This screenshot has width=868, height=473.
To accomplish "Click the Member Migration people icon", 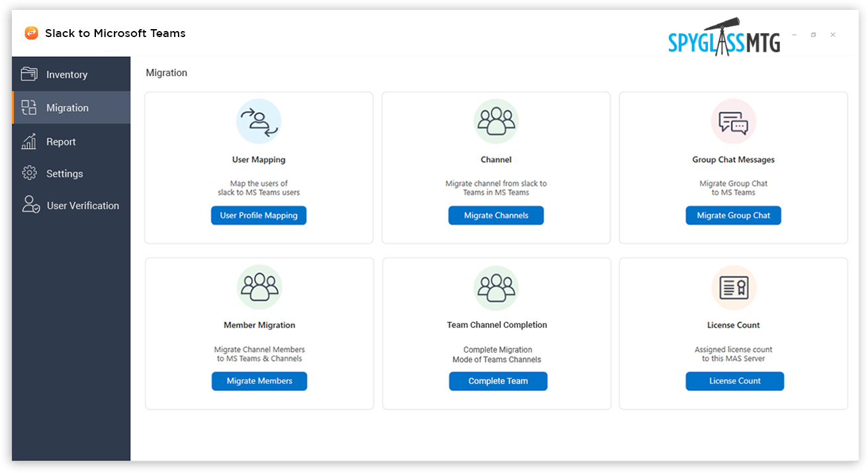I will click(259, 287).
